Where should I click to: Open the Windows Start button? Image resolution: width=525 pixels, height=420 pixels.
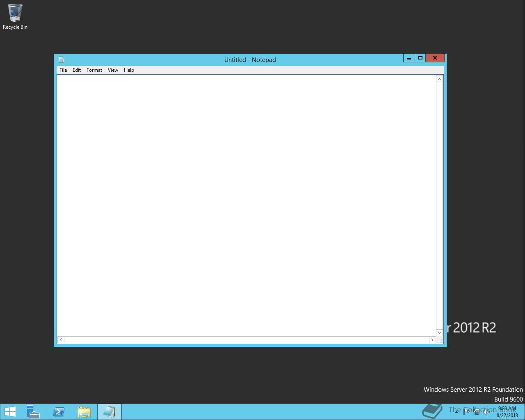(x=10, y=412)
